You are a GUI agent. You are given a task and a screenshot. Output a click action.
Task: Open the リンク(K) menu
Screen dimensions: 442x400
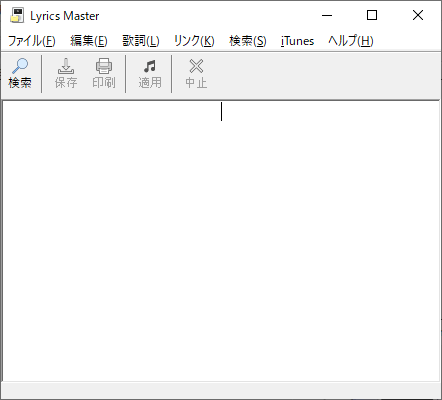coord(194,41)
